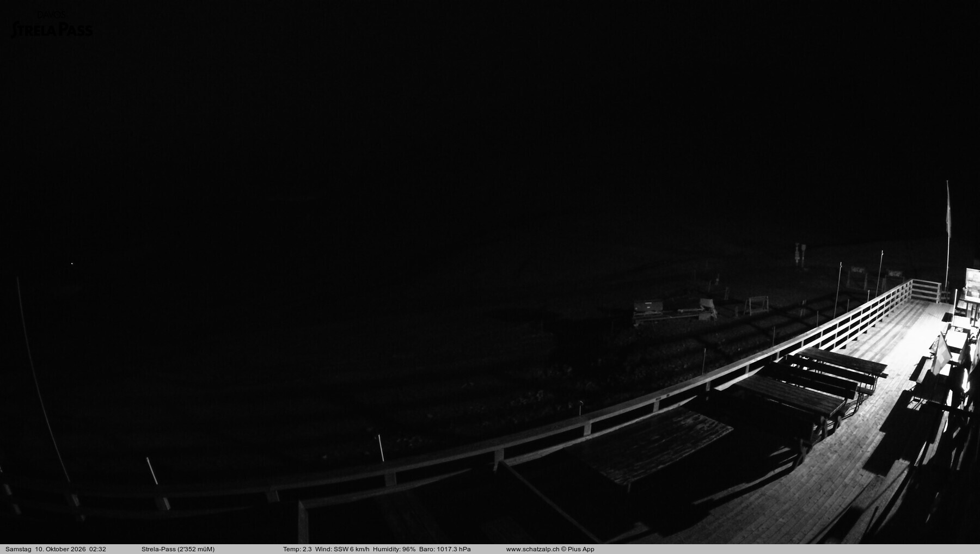Click the 'Baro: 1017.3 hPa' reading
The height and width of the screenshot is (554, 980).
pos(445,549)
